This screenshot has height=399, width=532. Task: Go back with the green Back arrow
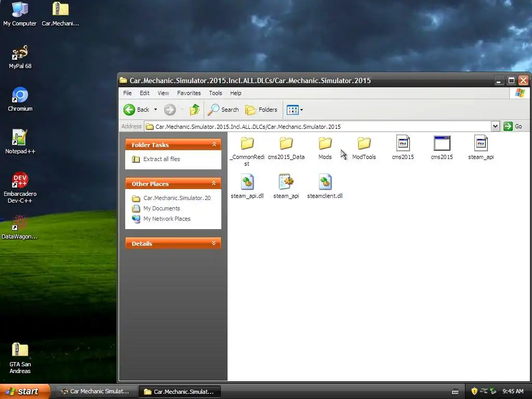pyautogui.click(x=136, y=110)
